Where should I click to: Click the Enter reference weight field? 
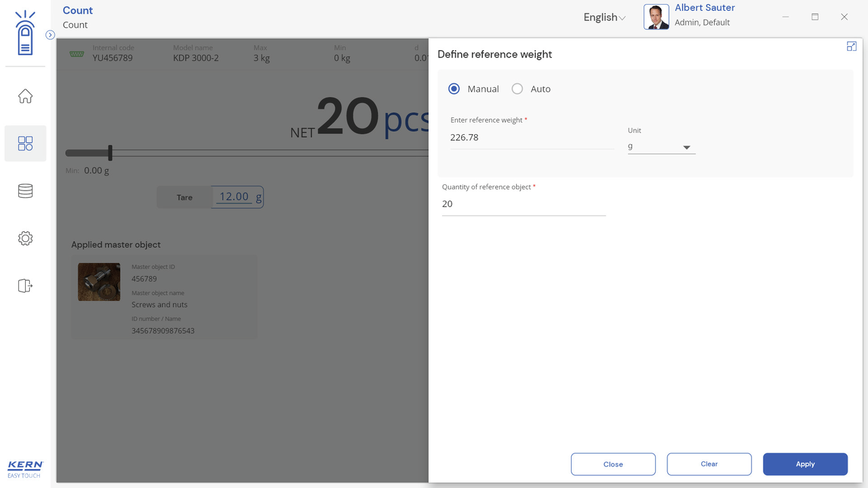coord(532,138)
